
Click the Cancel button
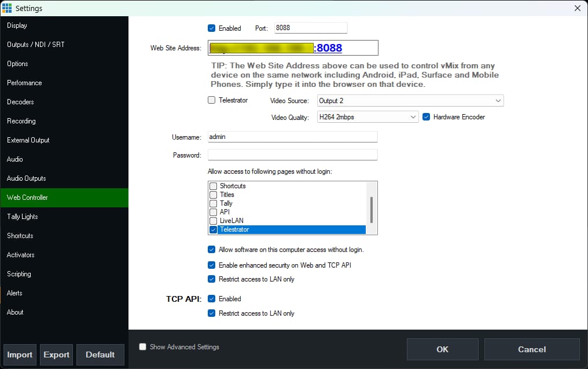tap(532, 349)
